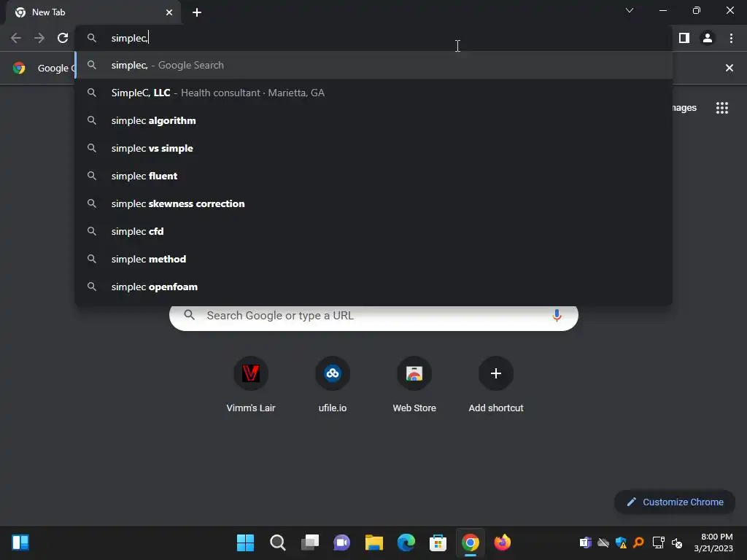The width and height of the screenshot is (747, 560).
Task: Open Windows Security tray icon
Action: coord(622,542)
